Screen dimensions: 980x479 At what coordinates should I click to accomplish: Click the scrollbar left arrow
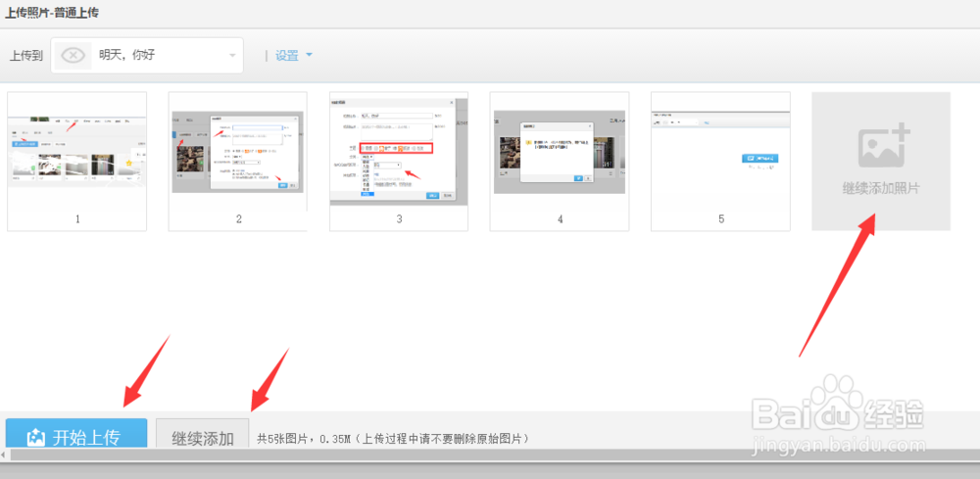[3, 455]
